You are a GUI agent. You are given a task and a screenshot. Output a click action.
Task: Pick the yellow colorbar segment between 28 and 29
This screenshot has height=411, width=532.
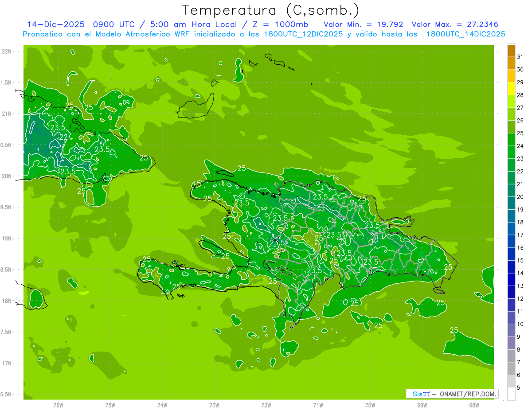click(511, 89)
